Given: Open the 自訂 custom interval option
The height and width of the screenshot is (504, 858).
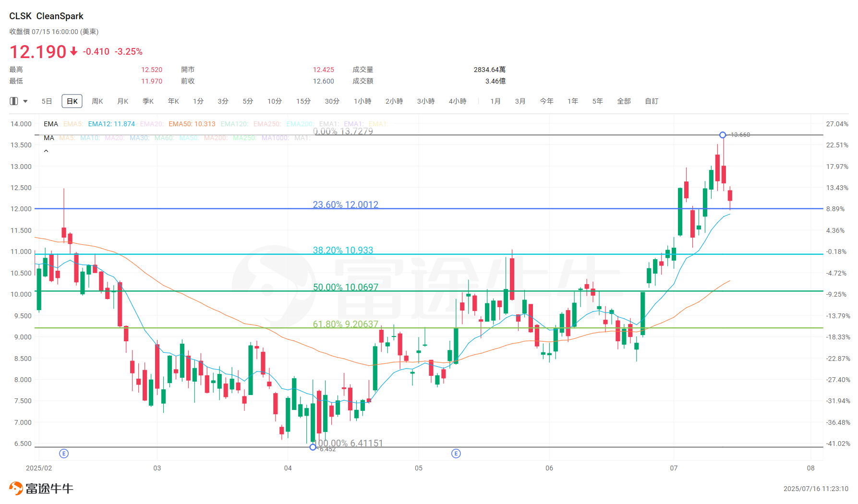Looking at the screenshot, I should coord(651,101).
